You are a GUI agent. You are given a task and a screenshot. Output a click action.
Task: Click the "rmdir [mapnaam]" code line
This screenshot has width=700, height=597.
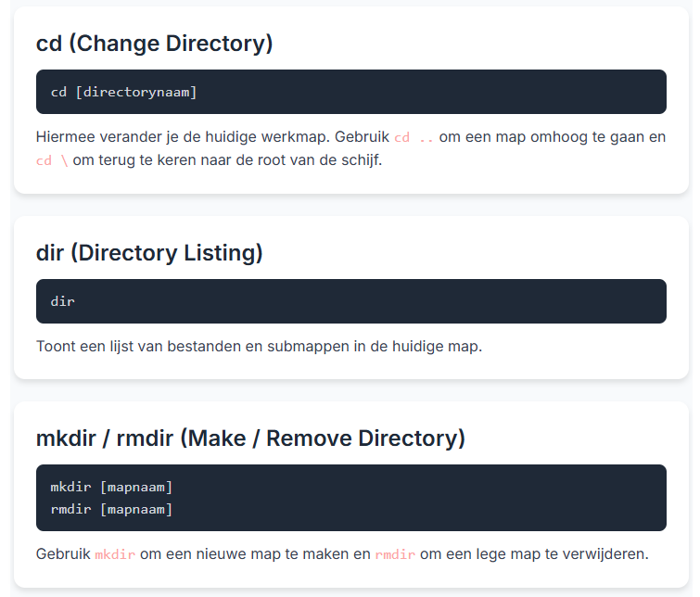[111, 509]
